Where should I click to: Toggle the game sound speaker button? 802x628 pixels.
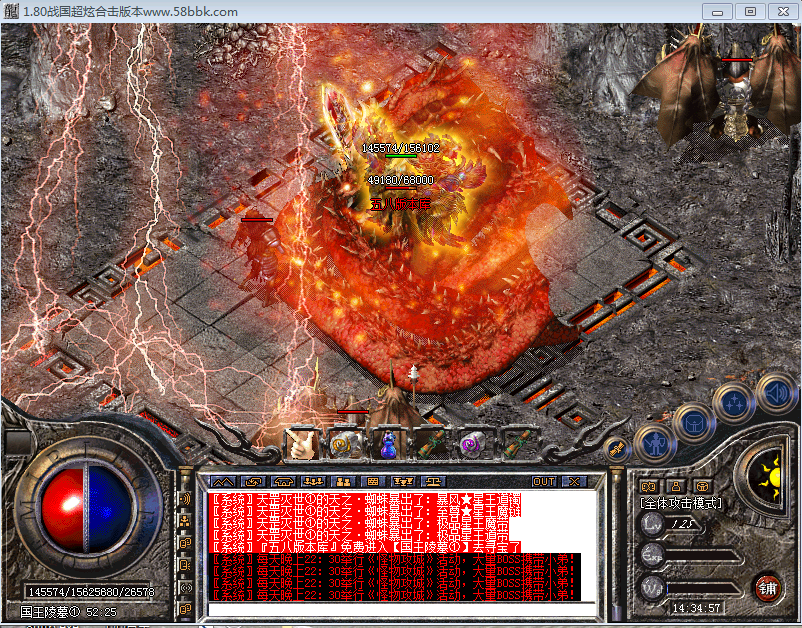click(x=776, y=393)
